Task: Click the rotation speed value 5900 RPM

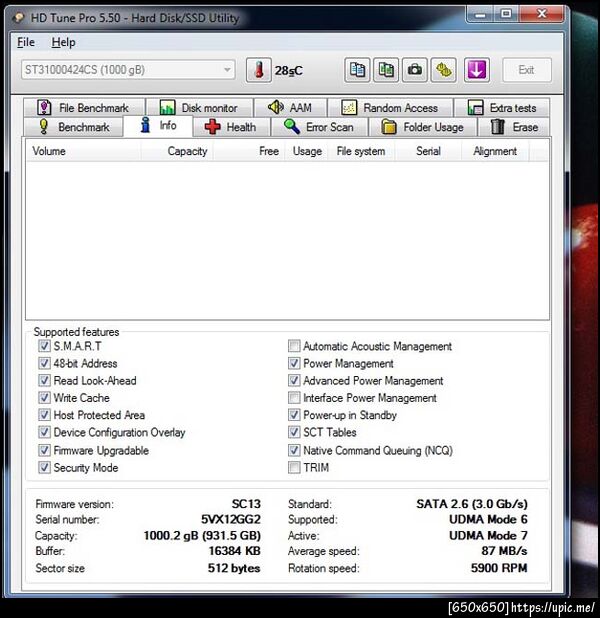Action: (499, 568)
